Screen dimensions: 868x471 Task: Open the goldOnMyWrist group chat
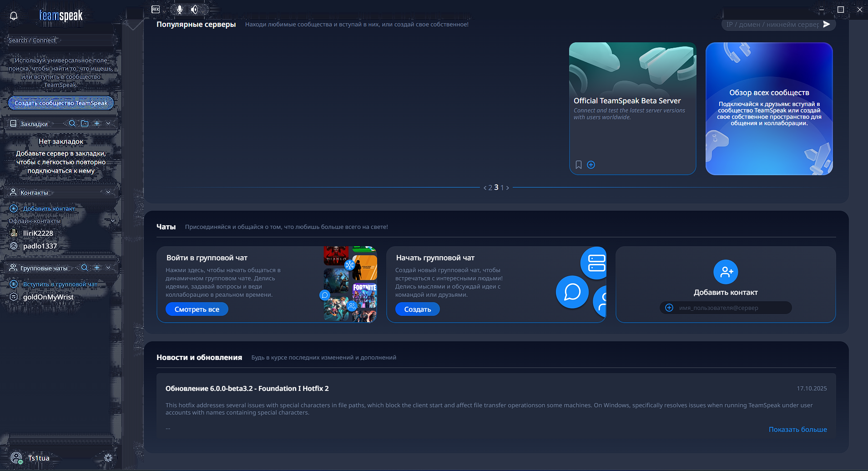(x=48, y=297)
